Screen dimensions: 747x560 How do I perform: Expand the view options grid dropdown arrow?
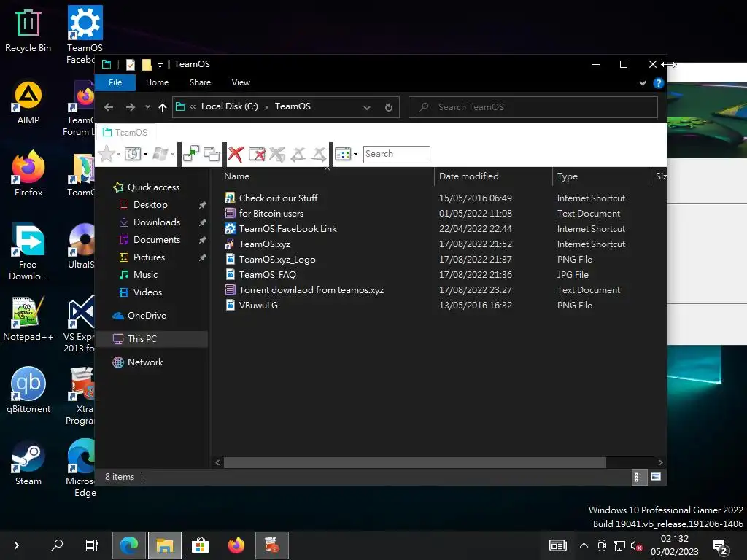click(x=355, y=154)
